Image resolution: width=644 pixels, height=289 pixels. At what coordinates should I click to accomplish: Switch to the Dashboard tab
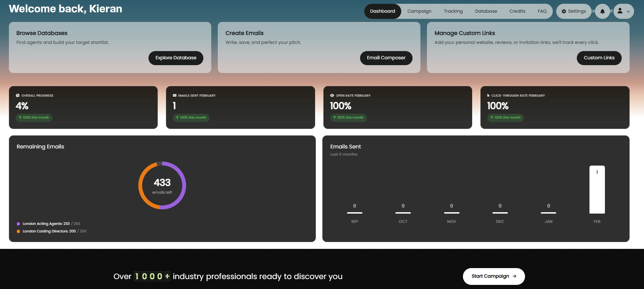pyautogui.click(x=382, y=11)
